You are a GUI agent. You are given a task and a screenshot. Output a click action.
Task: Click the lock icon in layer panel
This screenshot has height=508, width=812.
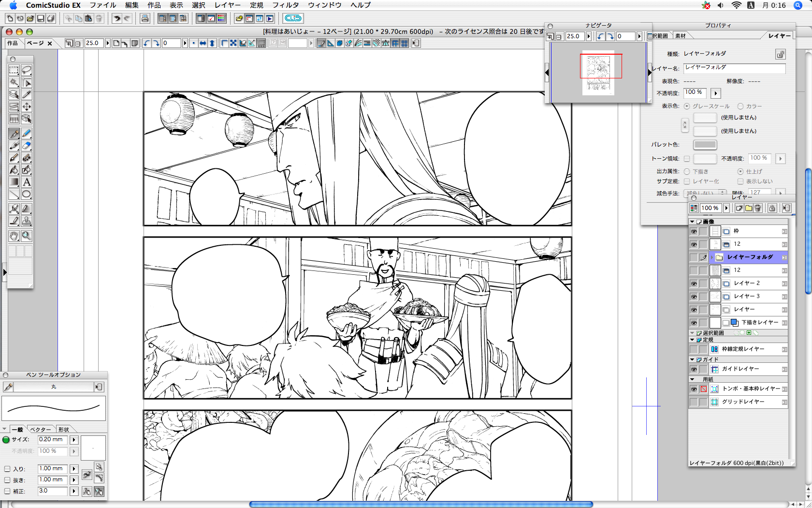[x=772, y=208]
